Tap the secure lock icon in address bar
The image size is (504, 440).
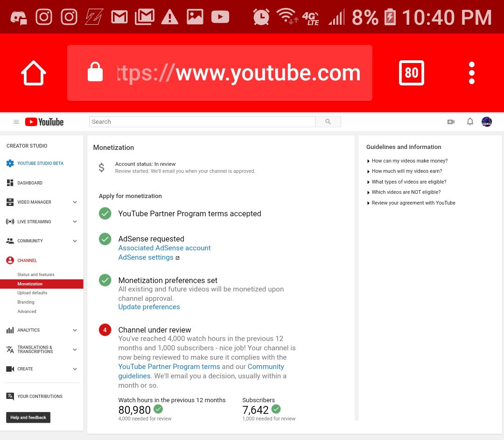(95, 72)
